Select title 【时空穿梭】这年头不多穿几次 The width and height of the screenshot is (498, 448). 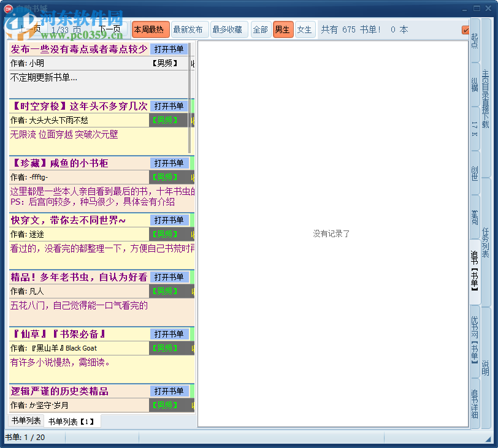click(x=79, y=106)
